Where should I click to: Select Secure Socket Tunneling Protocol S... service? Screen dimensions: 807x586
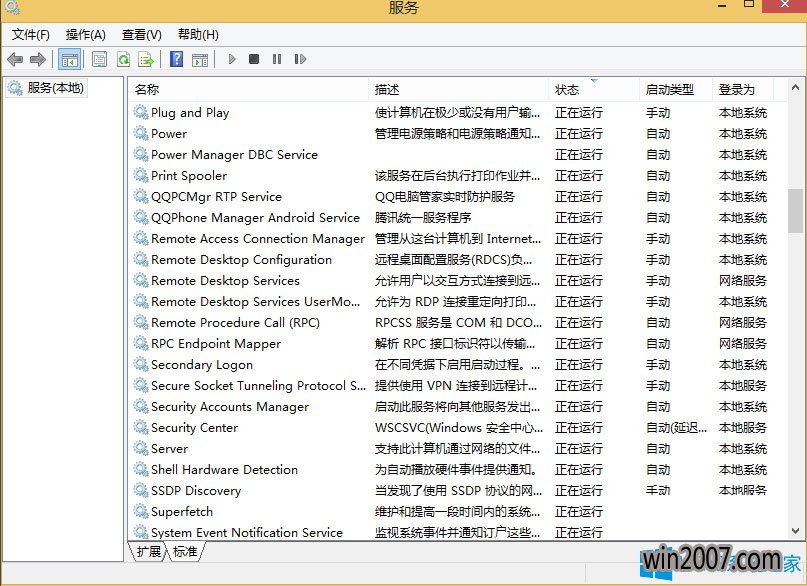[258, 386]
